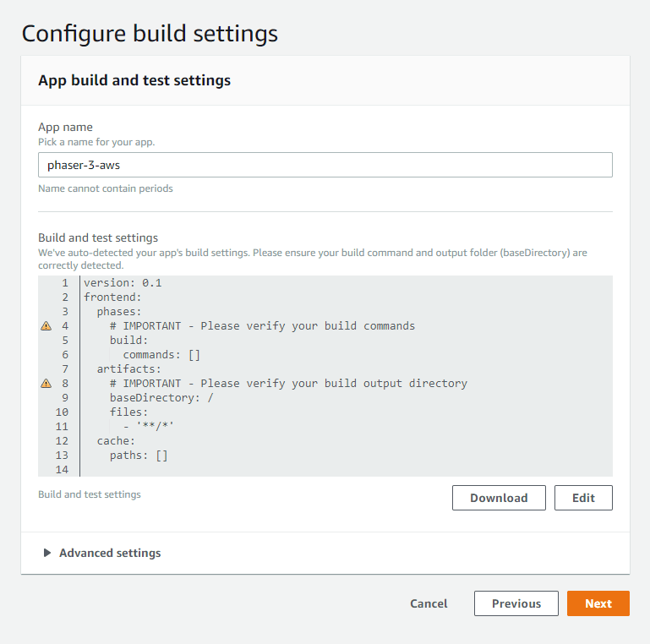Click line number 1 in the gutter
Screen dimensions: 650x644
pos(65,282)
